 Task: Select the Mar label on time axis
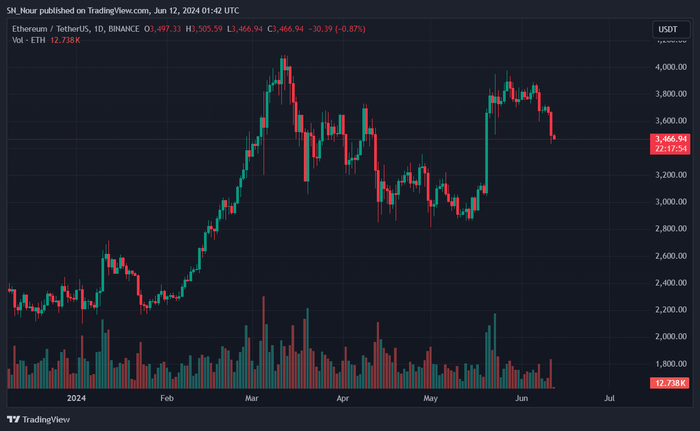coord(251,398)
